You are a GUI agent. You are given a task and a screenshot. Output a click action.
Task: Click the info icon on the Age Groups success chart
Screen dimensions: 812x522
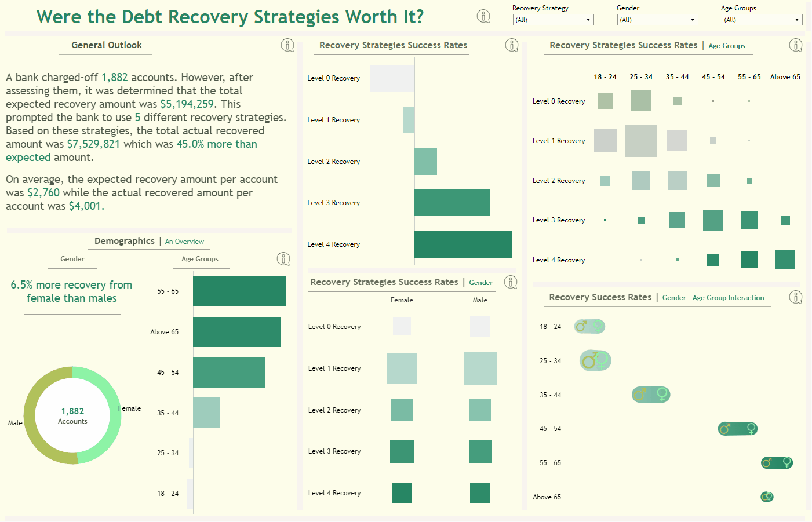796,45
